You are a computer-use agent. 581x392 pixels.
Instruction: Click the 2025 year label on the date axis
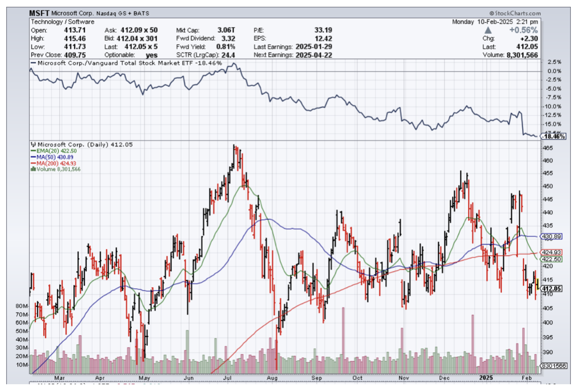coord(485,377)
